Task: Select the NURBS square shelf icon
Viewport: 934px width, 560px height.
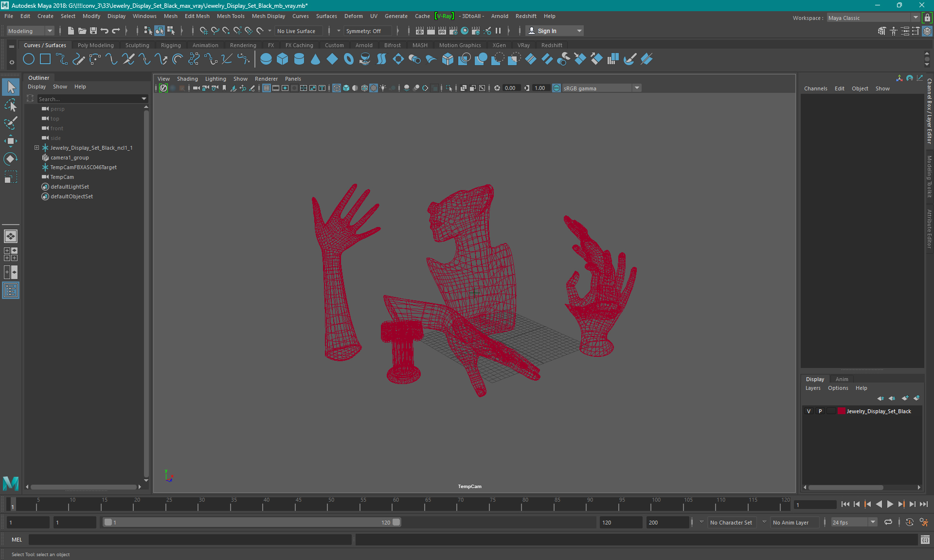Action: (x=45, y=59)
